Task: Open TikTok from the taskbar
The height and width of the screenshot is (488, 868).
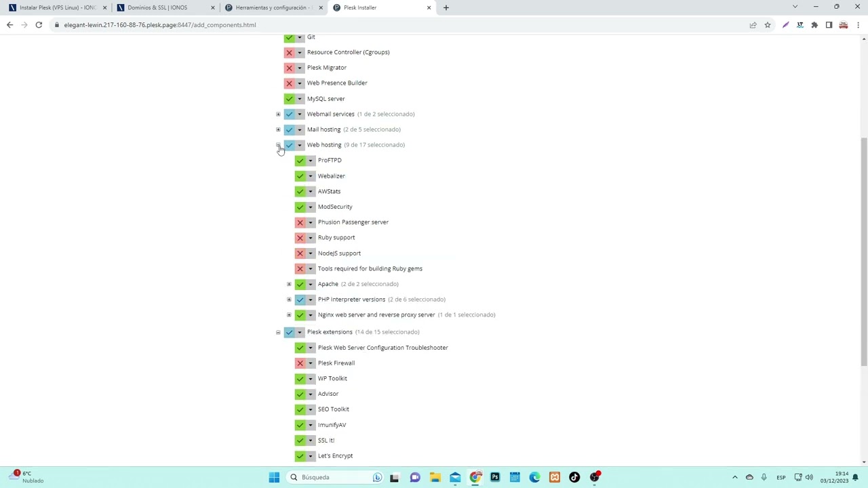Action: coord(574,477)
